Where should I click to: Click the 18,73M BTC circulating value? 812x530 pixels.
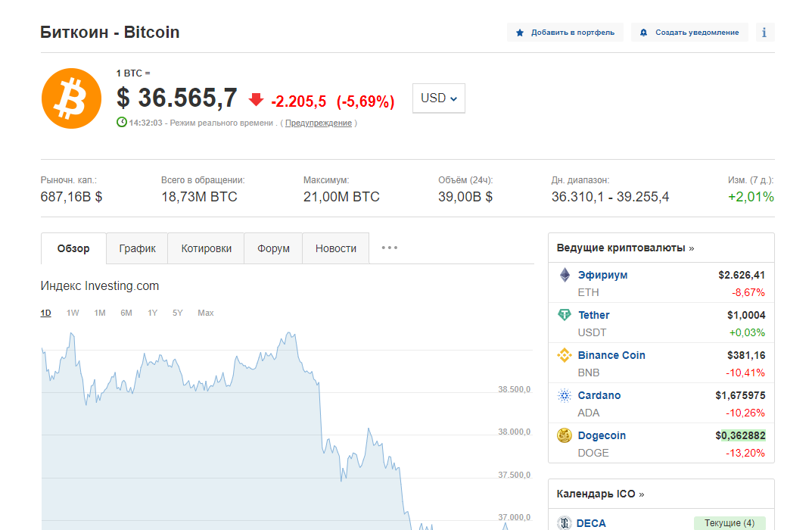199,197
